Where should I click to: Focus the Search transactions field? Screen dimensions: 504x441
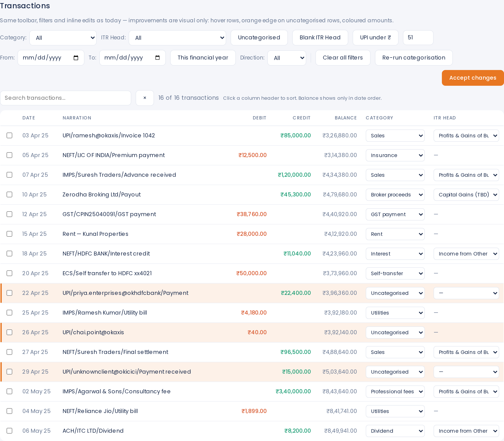point(65,98)
